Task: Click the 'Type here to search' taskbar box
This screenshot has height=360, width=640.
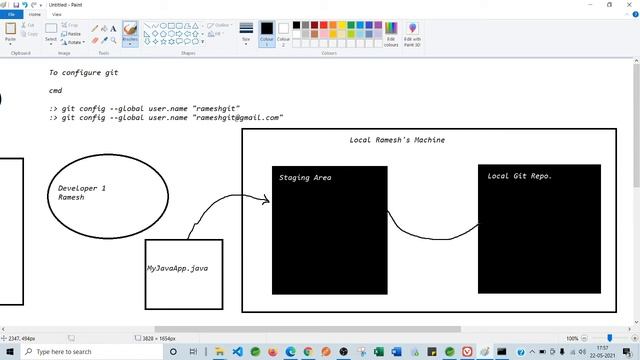Action: click(91, 351)
